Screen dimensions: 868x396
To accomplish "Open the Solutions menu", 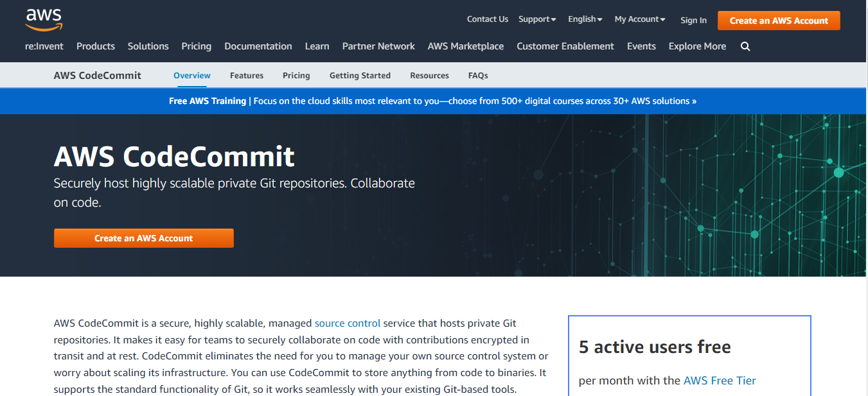I will tap(148, 46).
